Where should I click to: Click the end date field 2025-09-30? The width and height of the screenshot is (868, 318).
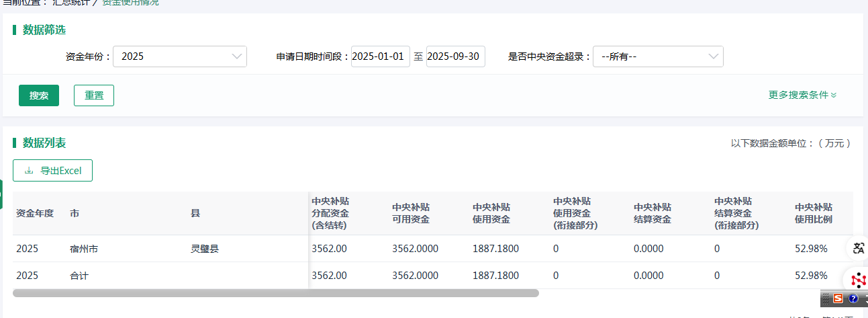(455, 56)
